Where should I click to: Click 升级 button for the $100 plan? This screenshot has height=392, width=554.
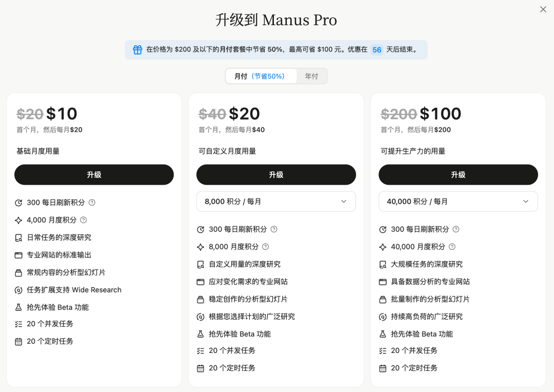coord(458,174)
